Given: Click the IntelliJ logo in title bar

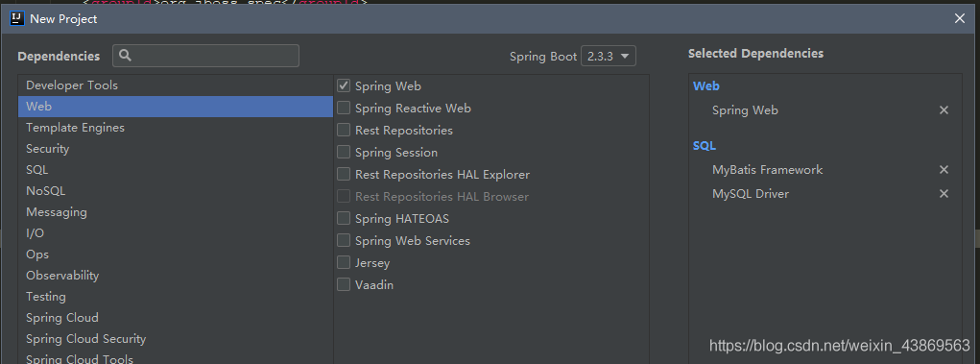Looking at the screenshot, I should click(17, 19).
